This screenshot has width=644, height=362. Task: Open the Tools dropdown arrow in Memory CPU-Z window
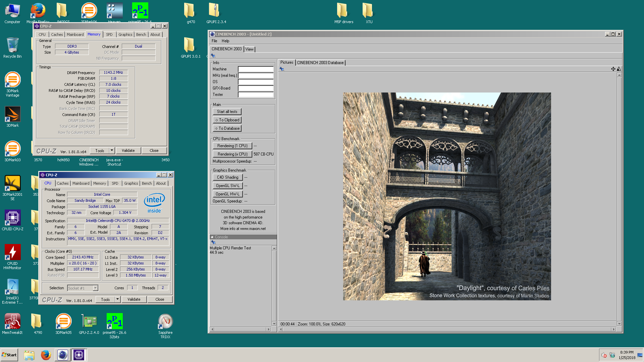112,150
